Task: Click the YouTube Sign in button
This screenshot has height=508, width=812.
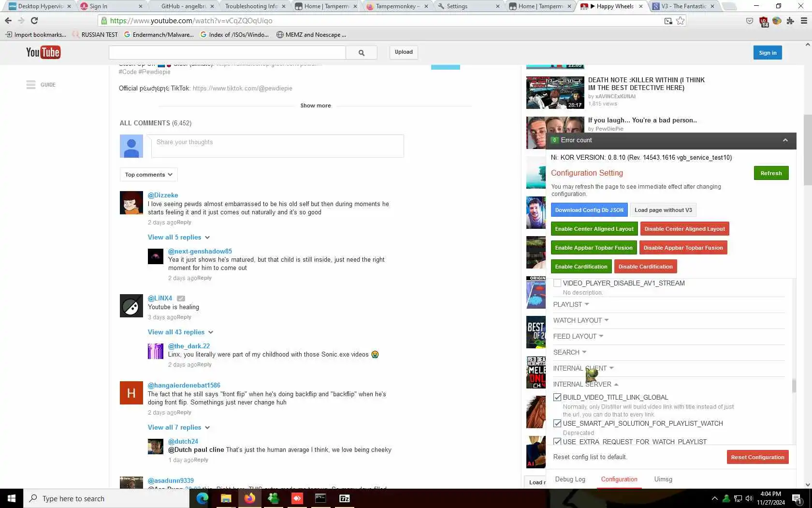Action: [x=768, y=53]
